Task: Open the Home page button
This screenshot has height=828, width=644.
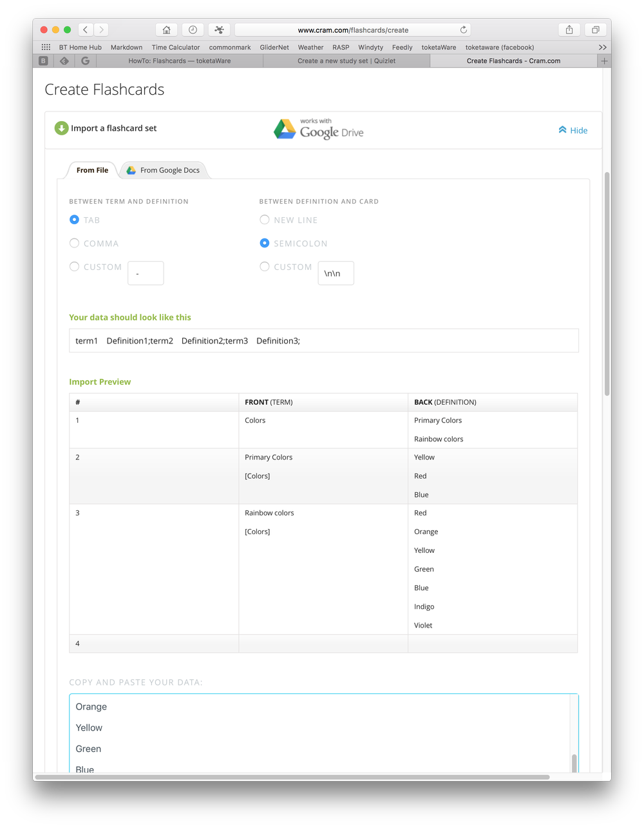Action: (166, 30)
